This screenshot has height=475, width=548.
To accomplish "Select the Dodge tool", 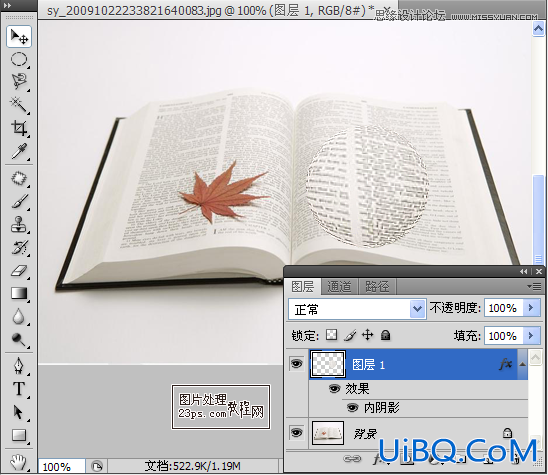I will pos(19,339).
